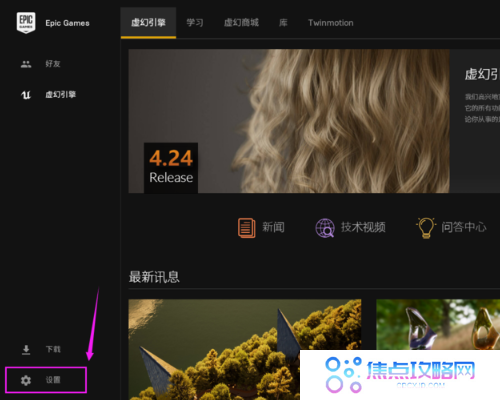Open the 好友 friends icon
500x400 pixels.
point(26,64)
